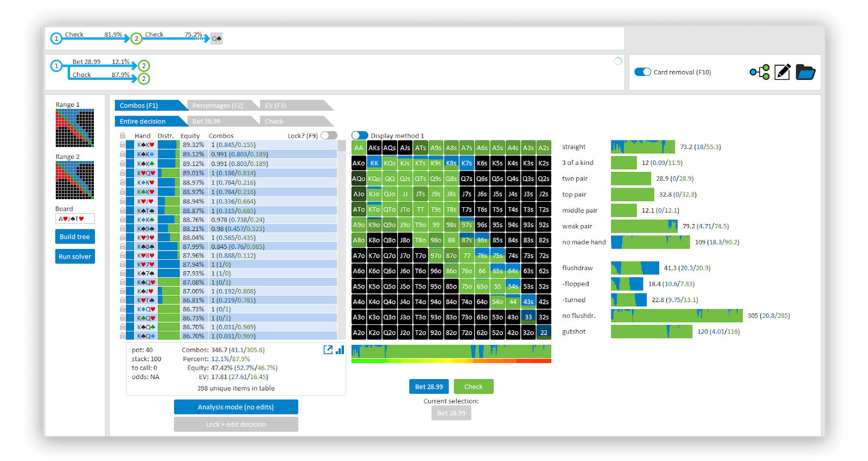The height and width of the screenshot is (461, 868).
Task: Click grey Bet 28.99 current selection
Action: (451, 413)
